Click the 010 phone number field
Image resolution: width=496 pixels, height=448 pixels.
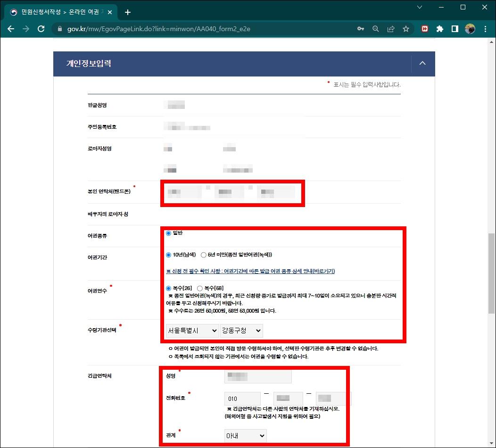242,398
